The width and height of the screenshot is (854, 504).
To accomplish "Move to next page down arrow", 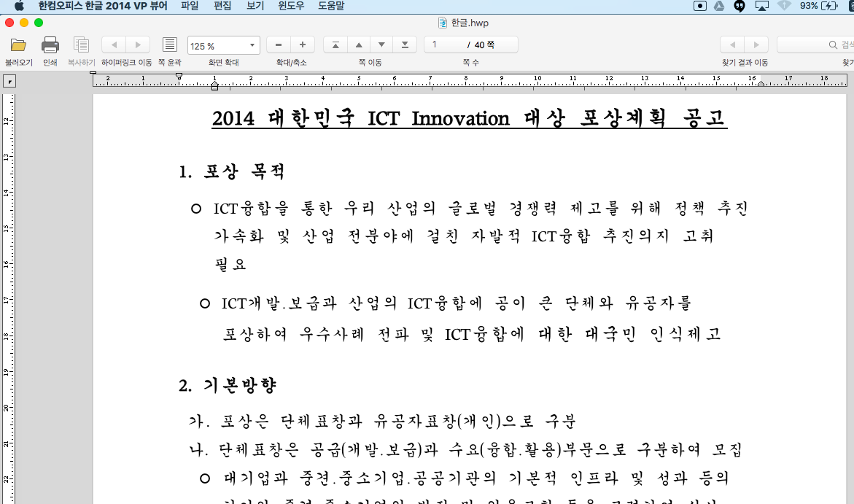I will pyautogui.click(x=382, y=44).
